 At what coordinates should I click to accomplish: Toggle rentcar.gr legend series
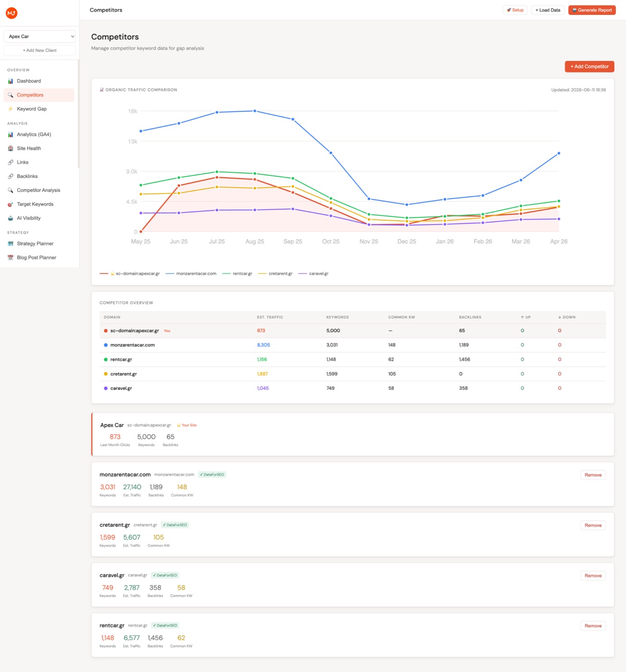tap(237, 274)
